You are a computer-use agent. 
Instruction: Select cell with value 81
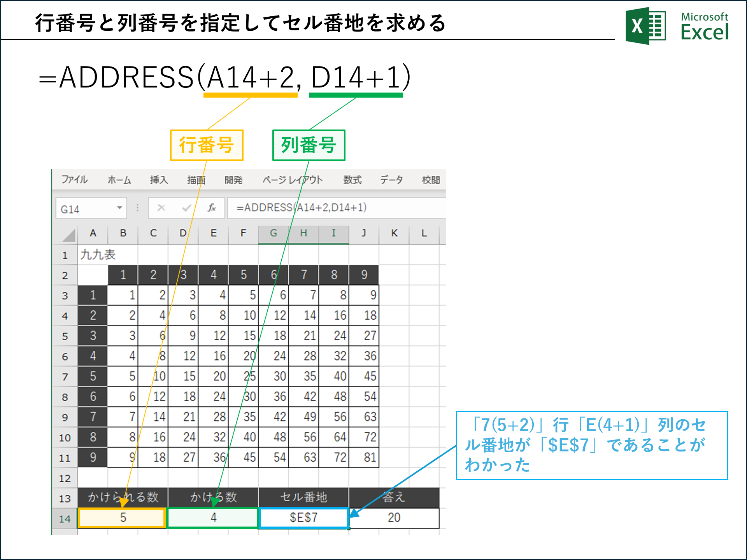pos(364,457)
